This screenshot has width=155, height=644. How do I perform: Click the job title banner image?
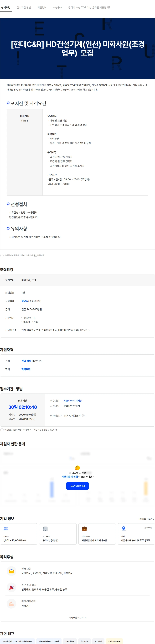coord(77,49)
